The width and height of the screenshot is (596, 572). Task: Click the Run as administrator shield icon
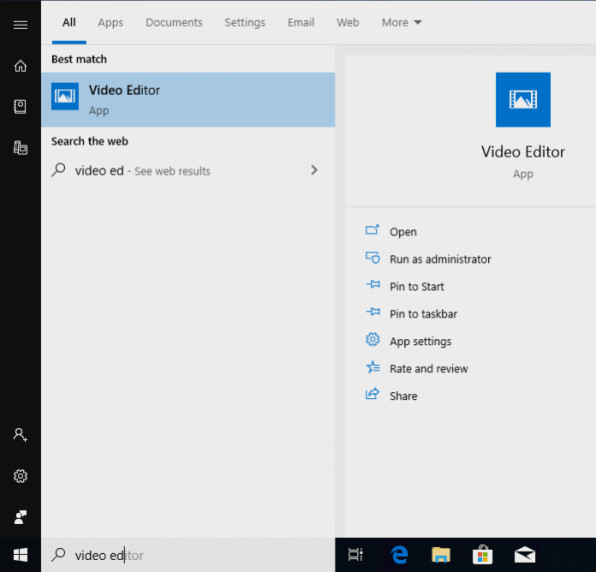point(372,258)
